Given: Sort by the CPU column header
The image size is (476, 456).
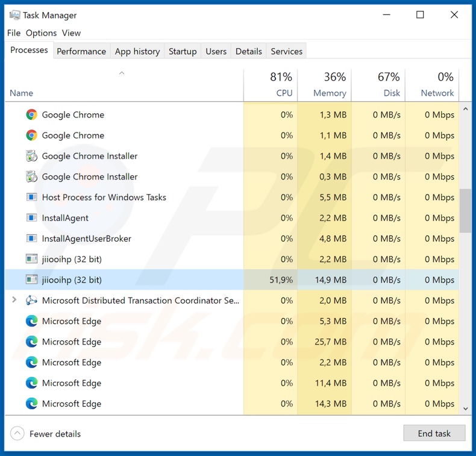Looking at the screenshot, I should pyautogui.click(x=271, y=86).
